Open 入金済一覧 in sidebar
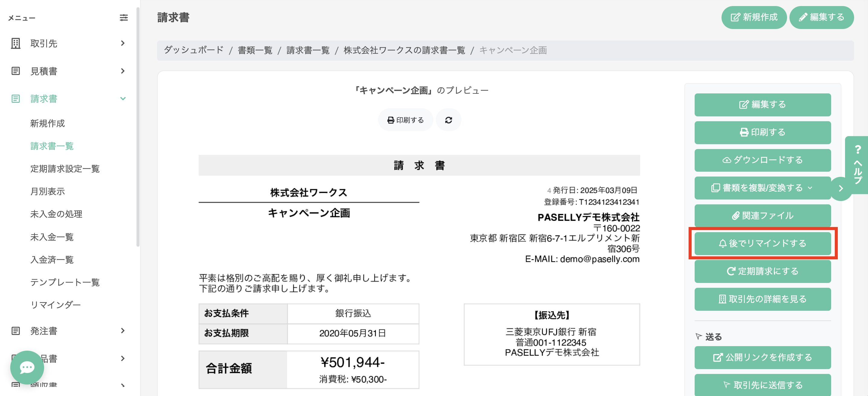This screenshot has width=868, height=396. coord(52,259)
